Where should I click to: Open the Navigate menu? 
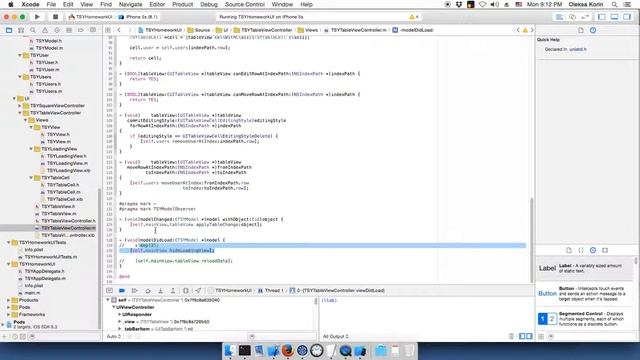(130, 4)
